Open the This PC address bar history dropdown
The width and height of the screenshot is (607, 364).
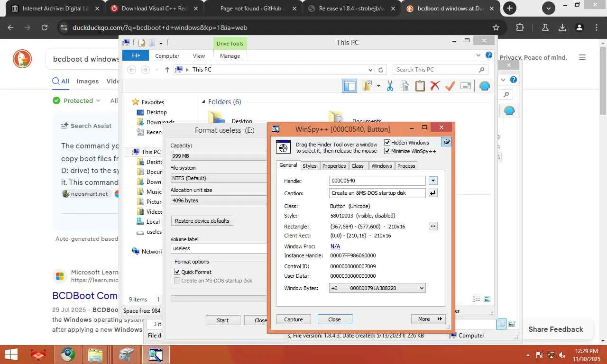[x=370, y=70]
